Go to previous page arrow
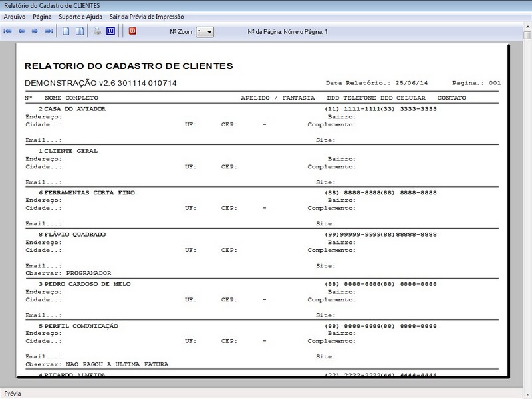This screenshot has height=399, width=532. pyautogui.click(x=21, y=31)
